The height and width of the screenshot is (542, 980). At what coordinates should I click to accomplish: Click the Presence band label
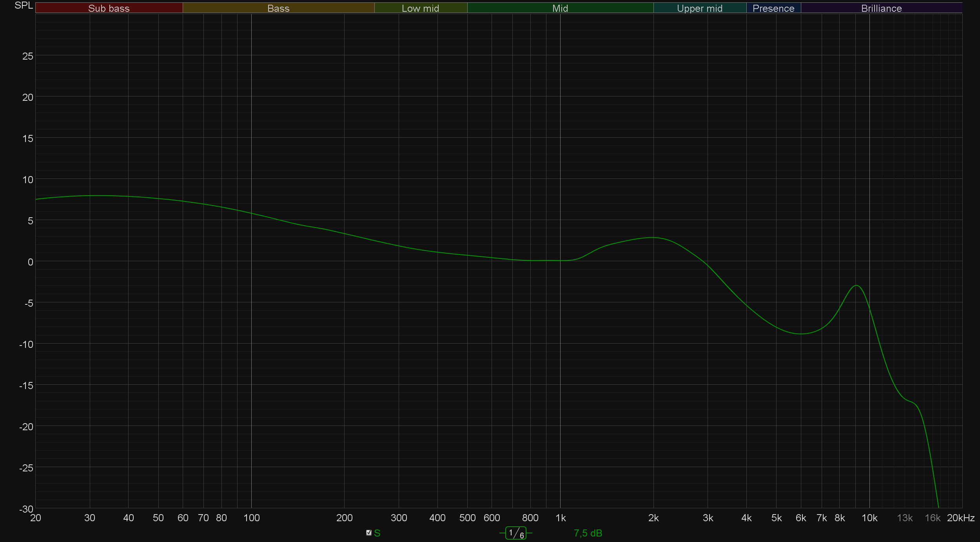pos(773,8)
